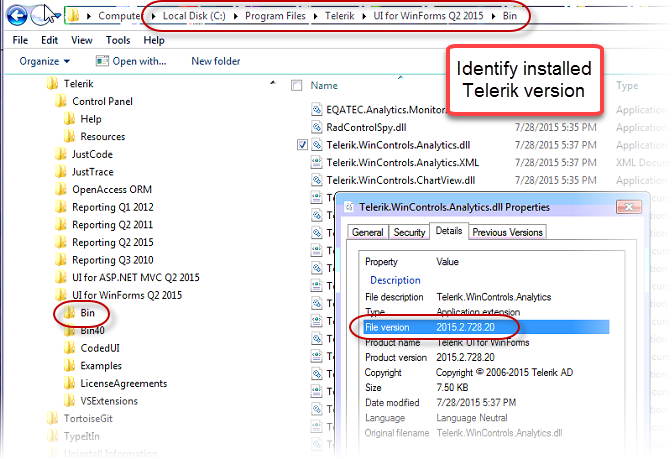The width and height of the screenshot is (672, 459).
Task: Open the JustTrace folder icon
Action: [x=61, y=171]
